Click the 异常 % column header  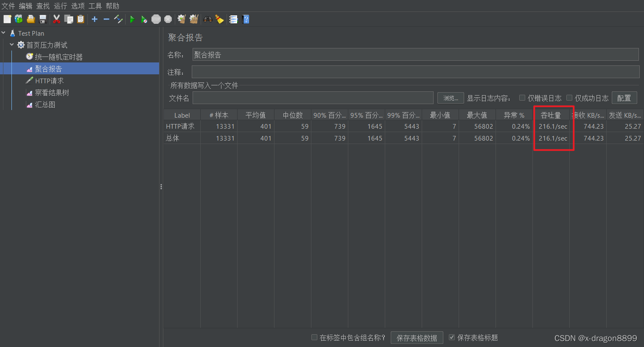(x=514, y=115)
